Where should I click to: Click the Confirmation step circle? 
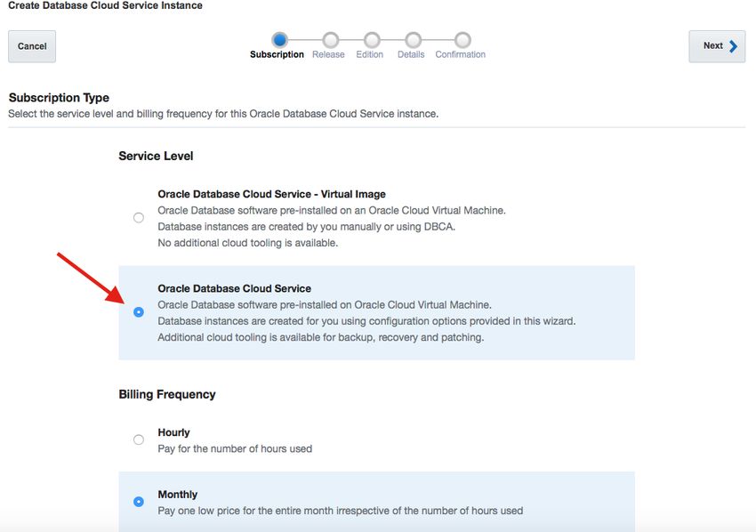[462, 39]
